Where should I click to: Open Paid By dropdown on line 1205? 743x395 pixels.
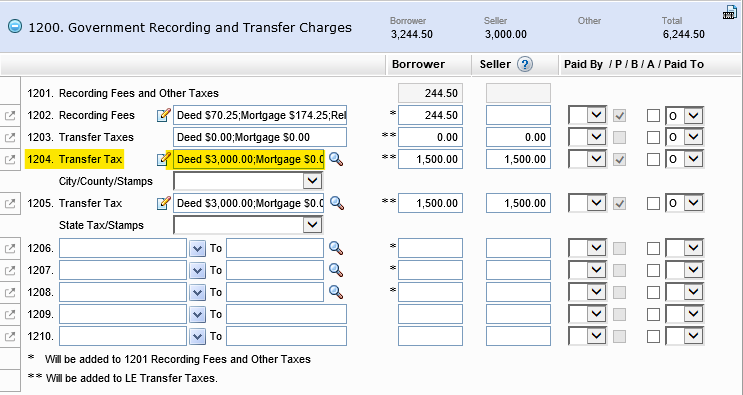pyautogui.click(x=588, y=203)
